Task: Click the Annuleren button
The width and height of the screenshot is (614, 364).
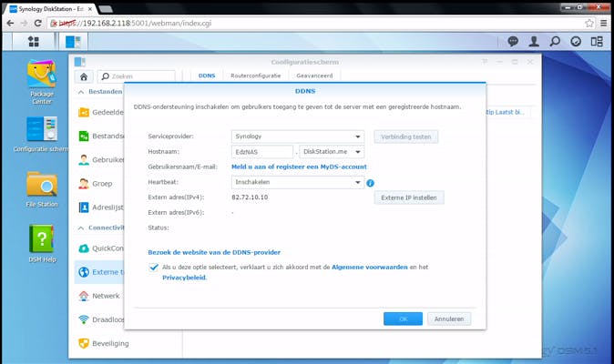Action: coord(449,319)
